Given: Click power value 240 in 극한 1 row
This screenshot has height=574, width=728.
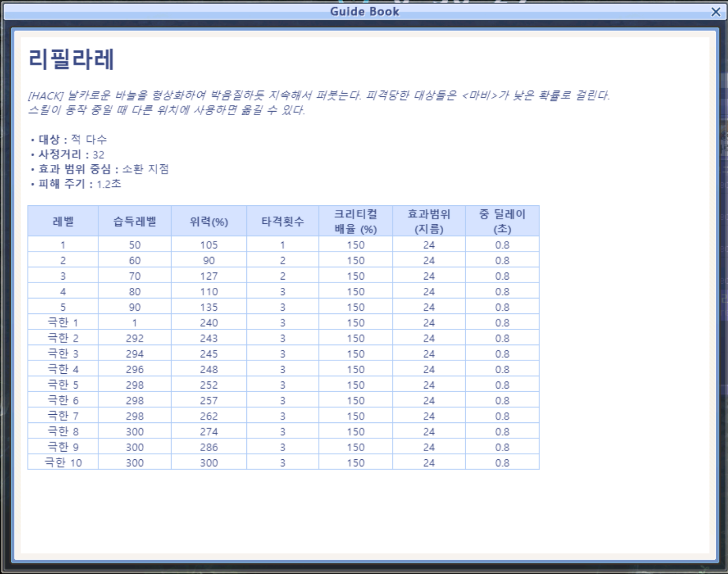Looking at the screenshot, I should point(209,323).
